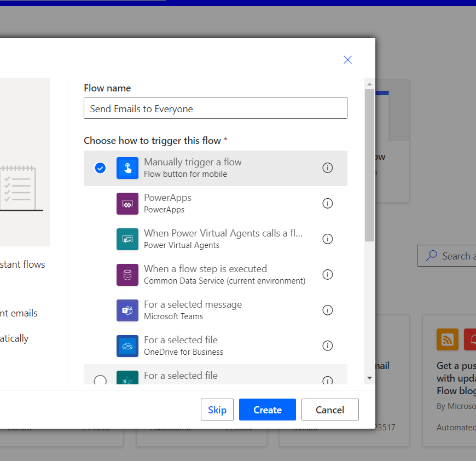Click the Power Virtual Agents connector icon
The image size is (476, 461).
tap(127, 239)
